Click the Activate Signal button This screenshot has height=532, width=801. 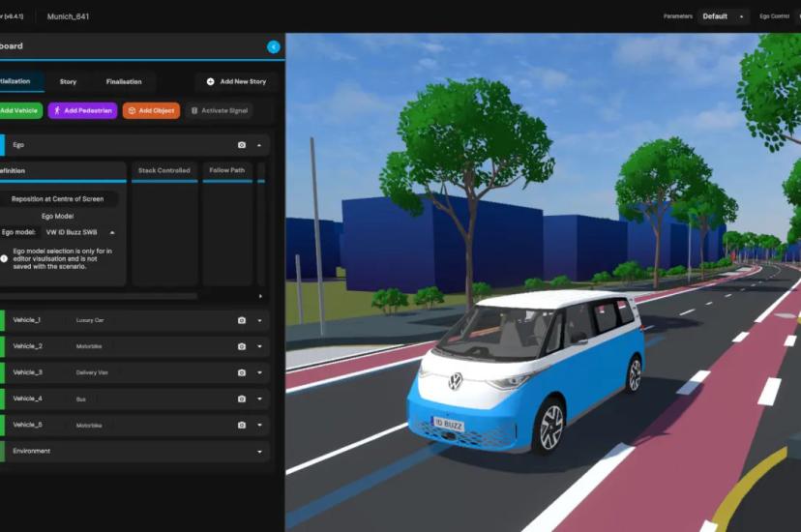point(220,111)
